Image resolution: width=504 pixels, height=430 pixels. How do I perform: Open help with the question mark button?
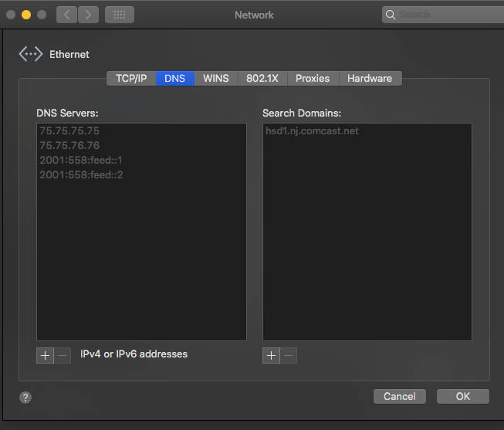click(x=25, y=398)
